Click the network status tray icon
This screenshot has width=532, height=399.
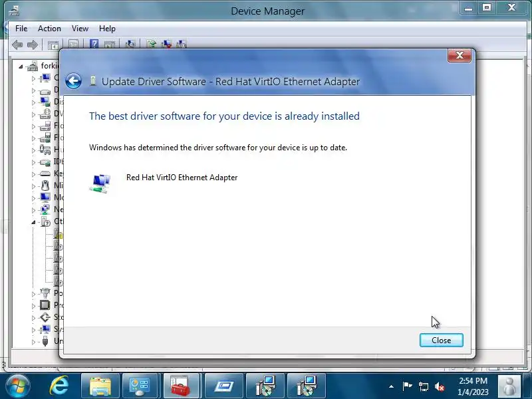423,386
